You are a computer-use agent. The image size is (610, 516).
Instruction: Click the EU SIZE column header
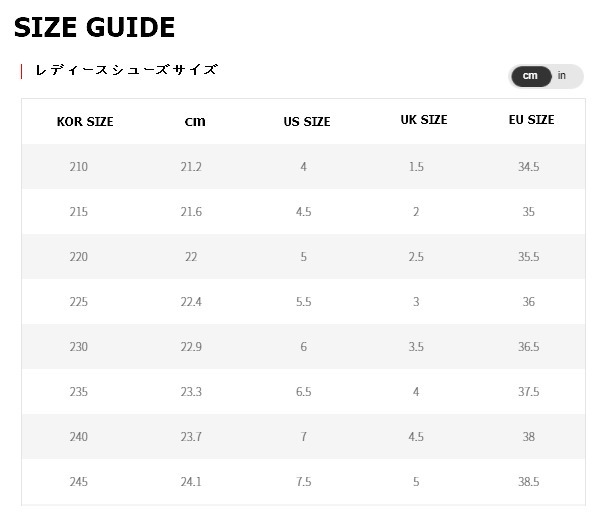pos(532,119)
